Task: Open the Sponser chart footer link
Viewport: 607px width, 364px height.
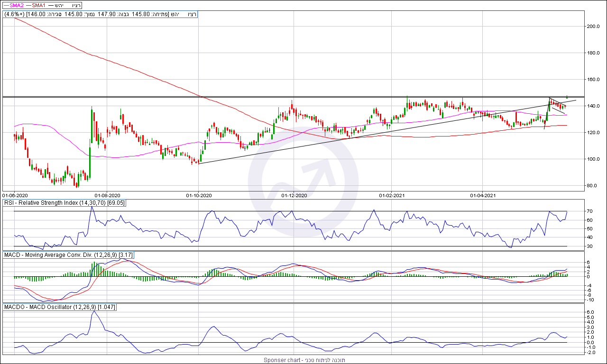Action: [304, 360]
